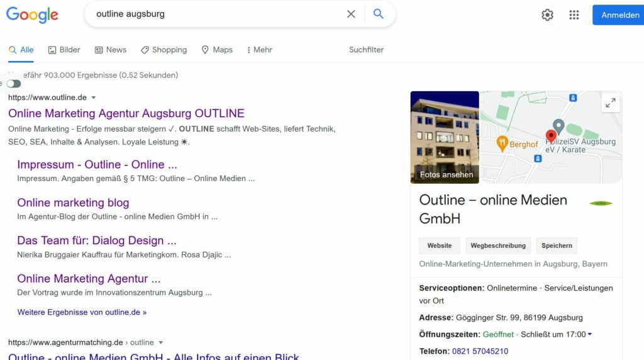Open the building photo thumbnail Fotos ansehen

click(445, 137)
